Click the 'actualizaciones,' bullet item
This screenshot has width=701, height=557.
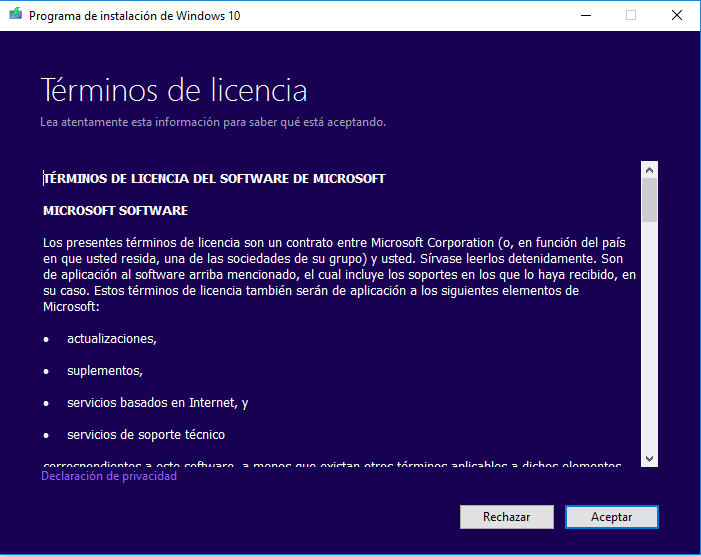click(112, 339)
